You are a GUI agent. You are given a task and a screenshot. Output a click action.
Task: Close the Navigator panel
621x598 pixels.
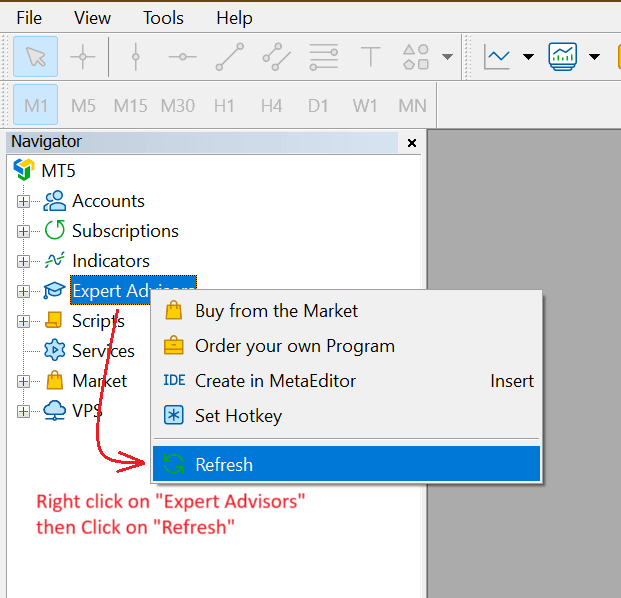412,143
